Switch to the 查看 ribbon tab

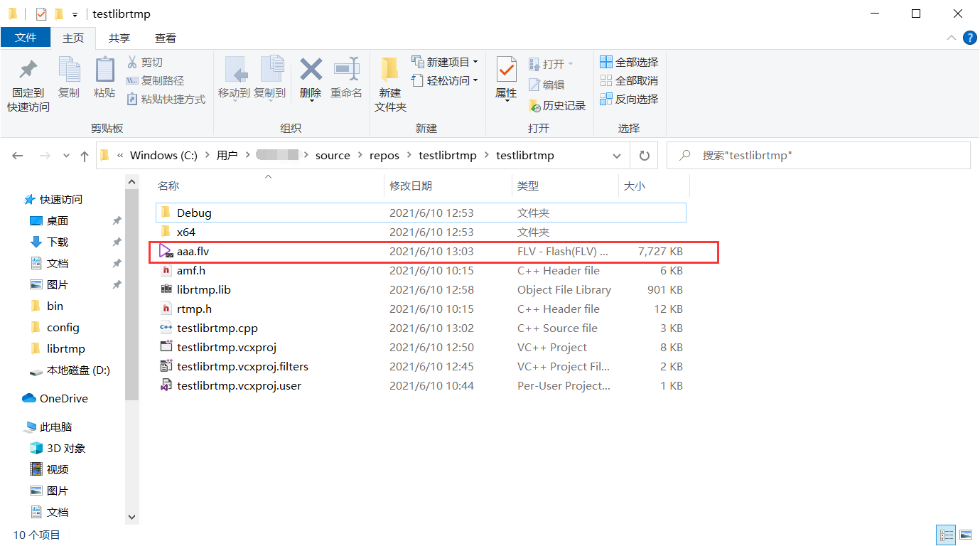(166, 38)
